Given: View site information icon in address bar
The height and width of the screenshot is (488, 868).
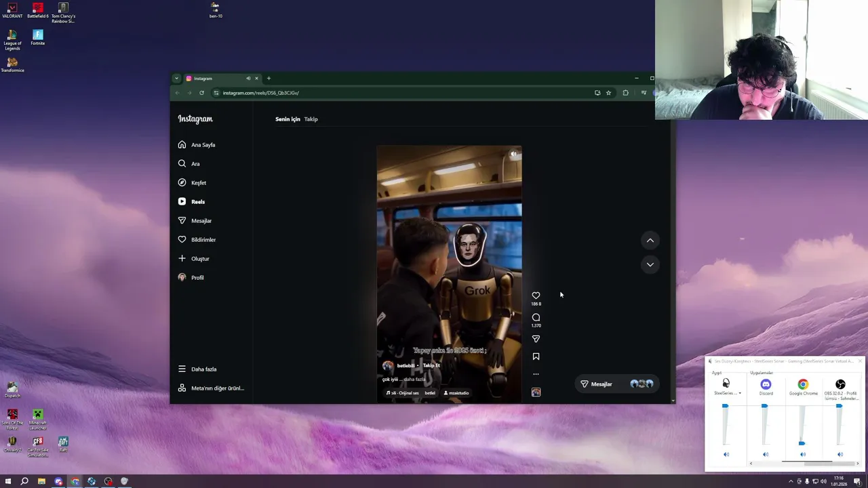Looking at the screenshot, I should tap(216, 93).
